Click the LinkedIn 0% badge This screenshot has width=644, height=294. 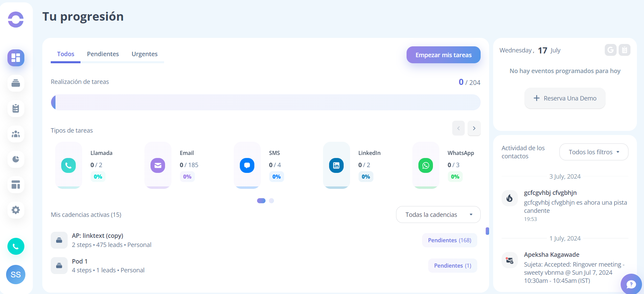point(366,177)
